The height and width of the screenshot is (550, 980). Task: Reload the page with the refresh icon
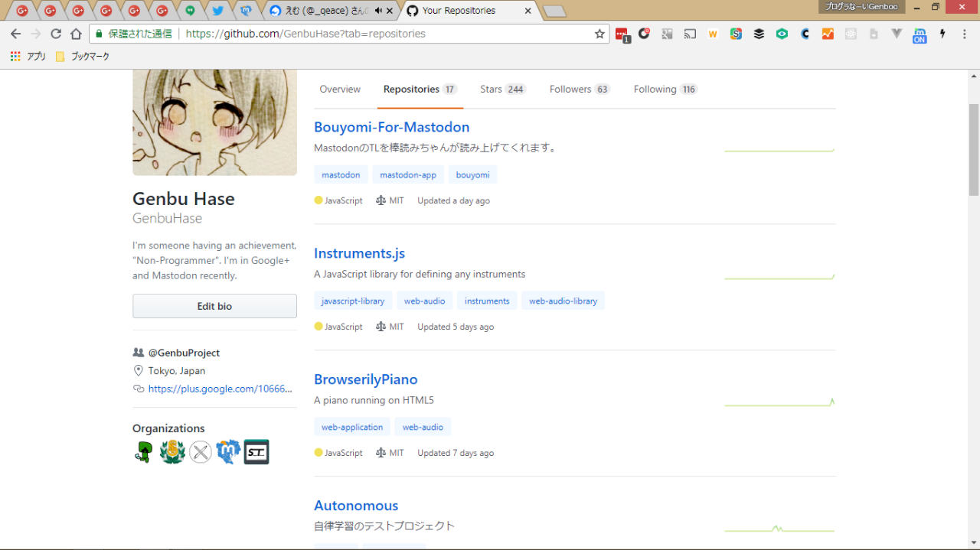(x=56, y=34)
